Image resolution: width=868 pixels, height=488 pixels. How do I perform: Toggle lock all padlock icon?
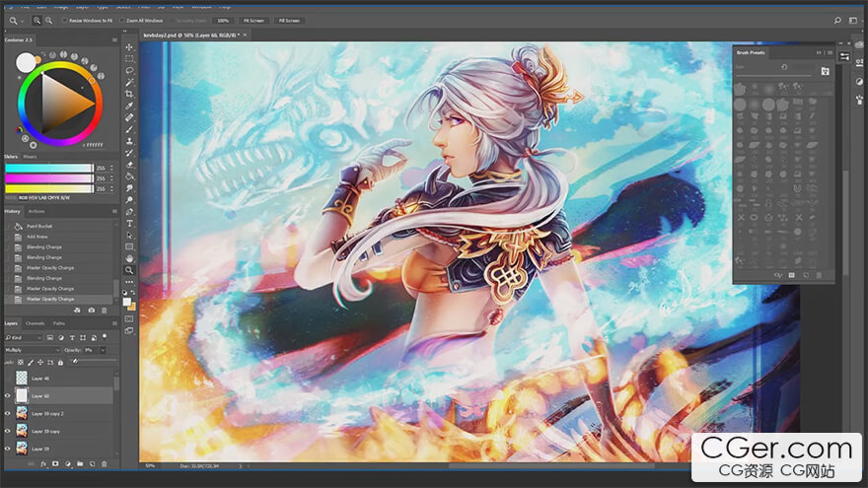tap(60, 362)
